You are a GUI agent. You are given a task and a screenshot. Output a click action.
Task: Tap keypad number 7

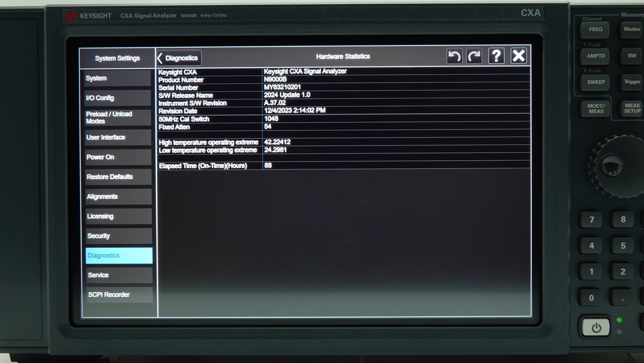pyautogui.click(x=592, y=220)
